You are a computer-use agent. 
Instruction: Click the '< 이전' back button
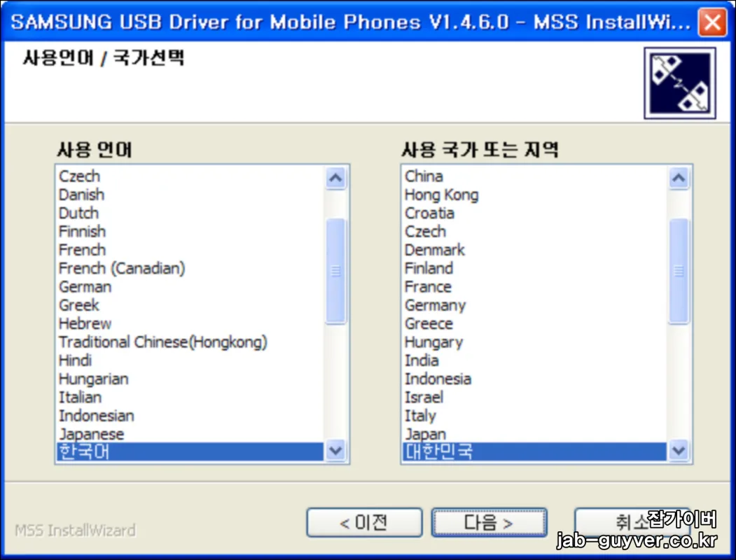[x=364, y=522]
